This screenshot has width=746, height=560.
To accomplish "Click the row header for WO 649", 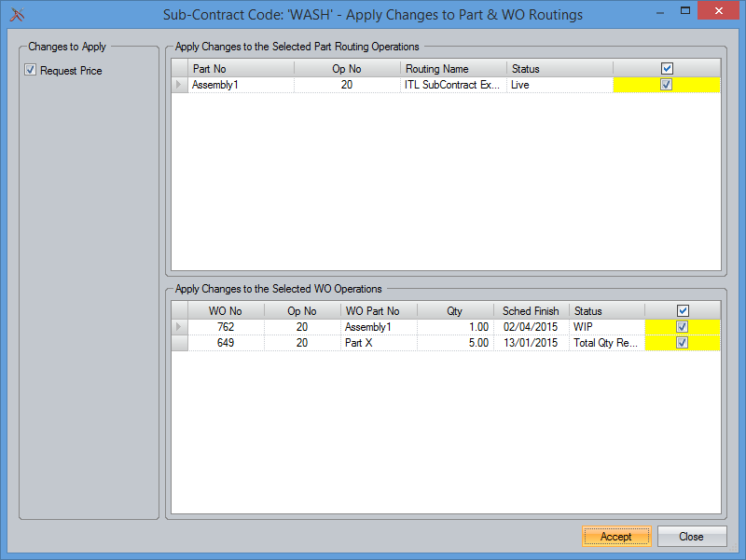I will pyautogui.click(x=179, y=343).
